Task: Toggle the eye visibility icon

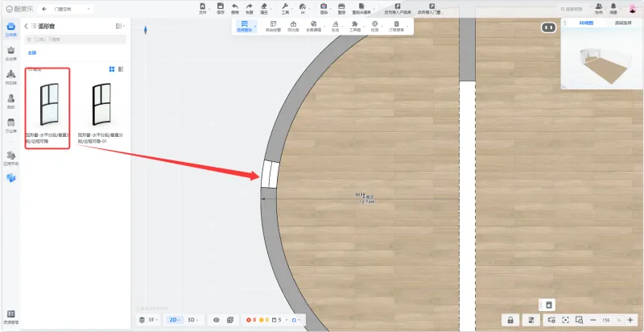Action: click(216, 320)
